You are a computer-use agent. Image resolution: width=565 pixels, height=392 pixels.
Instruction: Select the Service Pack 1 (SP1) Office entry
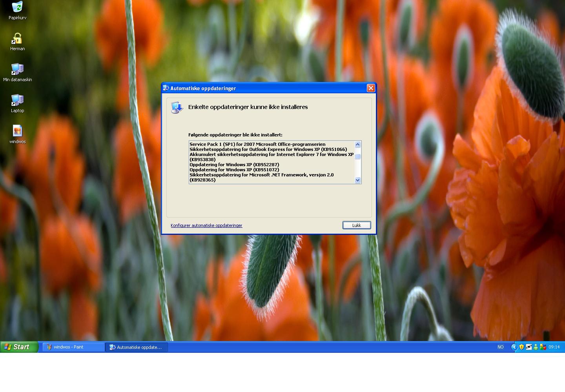[x=257, y=144]
